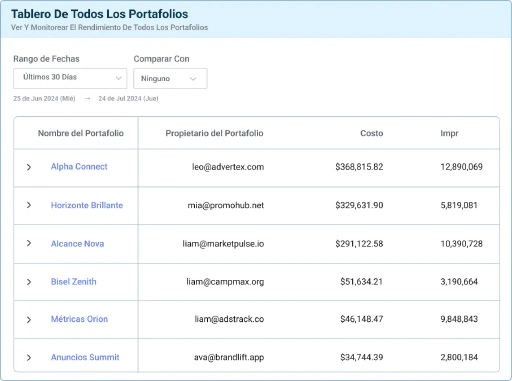Click impressions value 12,890,069
Viewport: 512px width, 381px height.
pyautogui.click(x=462, y=167)
